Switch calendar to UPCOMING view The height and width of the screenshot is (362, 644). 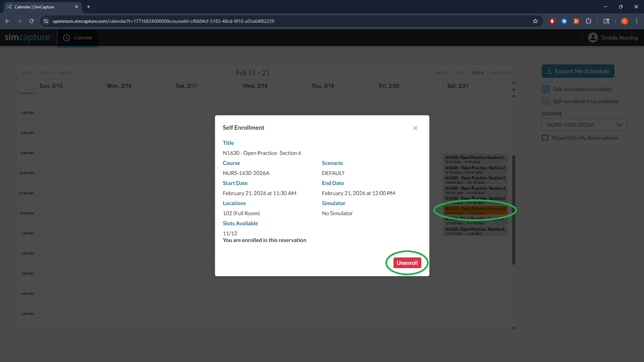point(501,73)
